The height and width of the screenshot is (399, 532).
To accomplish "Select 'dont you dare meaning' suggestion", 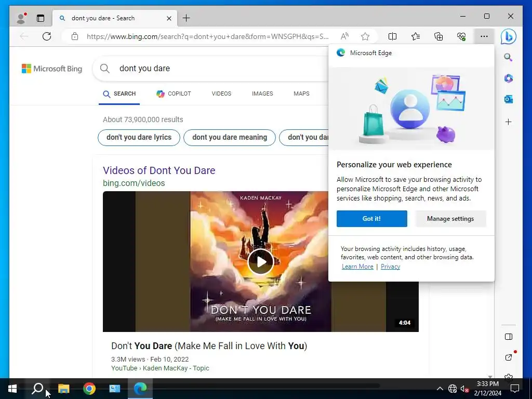I will click(230, 137).
